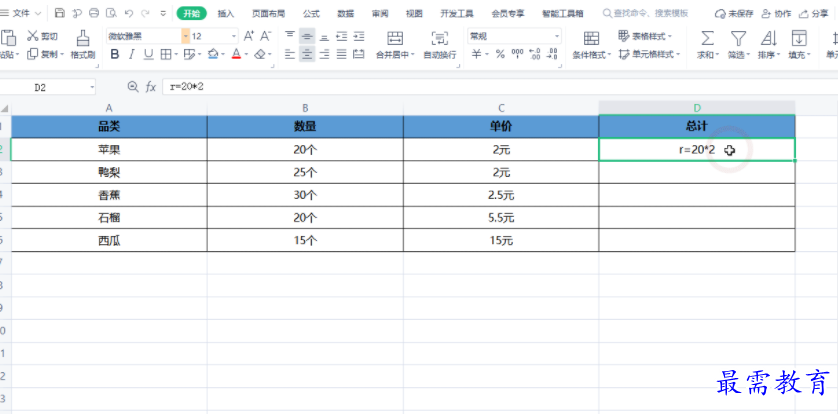Click the Fill (填充) icon
Viewport: 838px width, 414px height.
tap(799, 38)
